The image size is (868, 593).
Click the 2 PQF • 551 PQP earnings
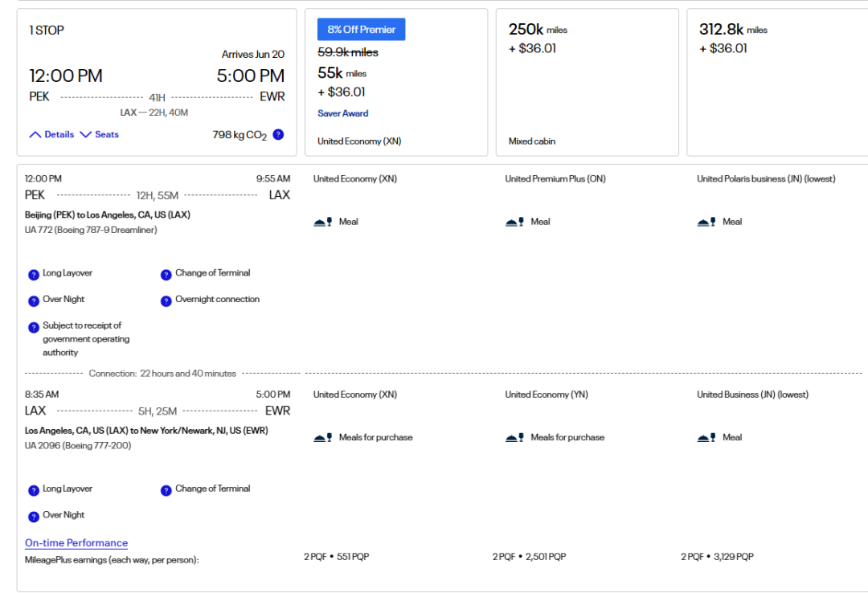point(337,557)
